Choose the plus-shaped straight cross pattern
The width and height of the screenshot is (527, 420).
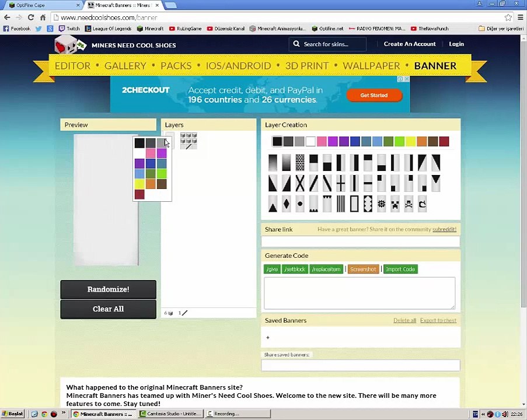(x=341, y=183)
